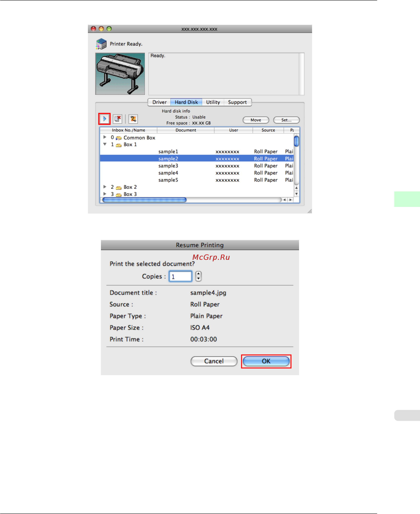The height and width of the screenshot is (514, 420).
Task: Click the Set... button
Action: pos(286,120)
